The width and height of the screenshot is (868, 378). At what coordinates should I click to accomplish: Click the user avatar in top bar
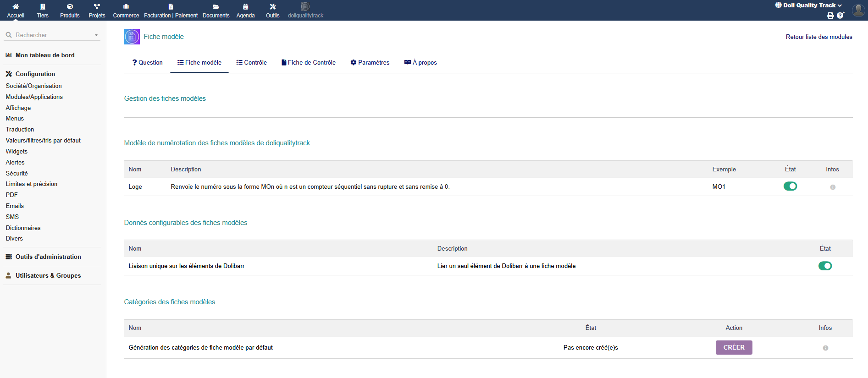pyautogui.click(x=858, y=10)
